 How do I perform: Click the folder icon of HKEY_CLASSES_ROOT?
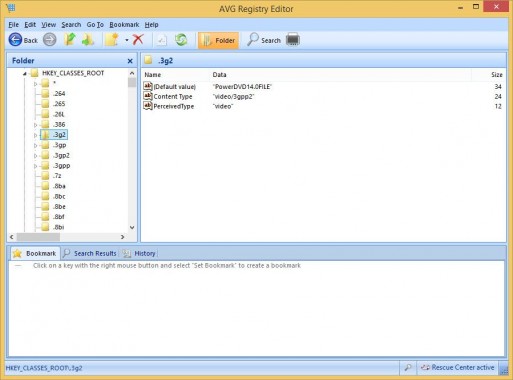(x=34, y=73)
